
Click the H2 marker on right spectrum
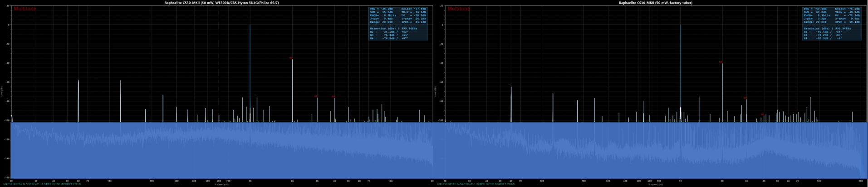[x=721, y=62]
